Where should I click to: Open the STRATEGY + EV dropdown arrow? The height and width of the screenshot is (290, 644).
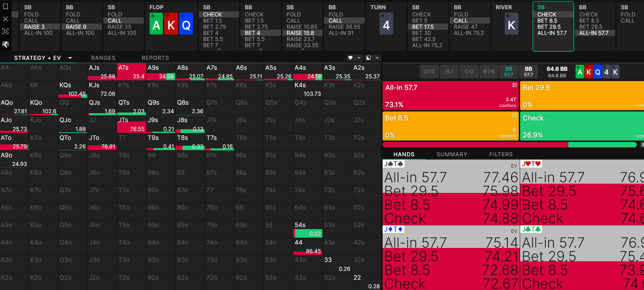point(70,58)
